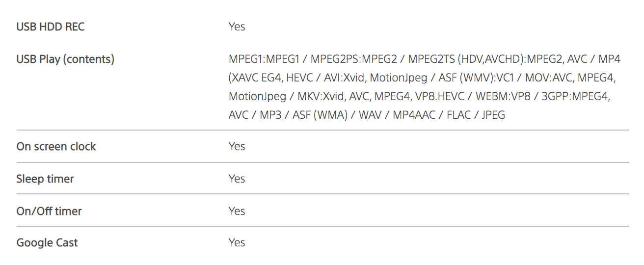Click the USB HDD REC label
The image size is (644, 265).
51,27
